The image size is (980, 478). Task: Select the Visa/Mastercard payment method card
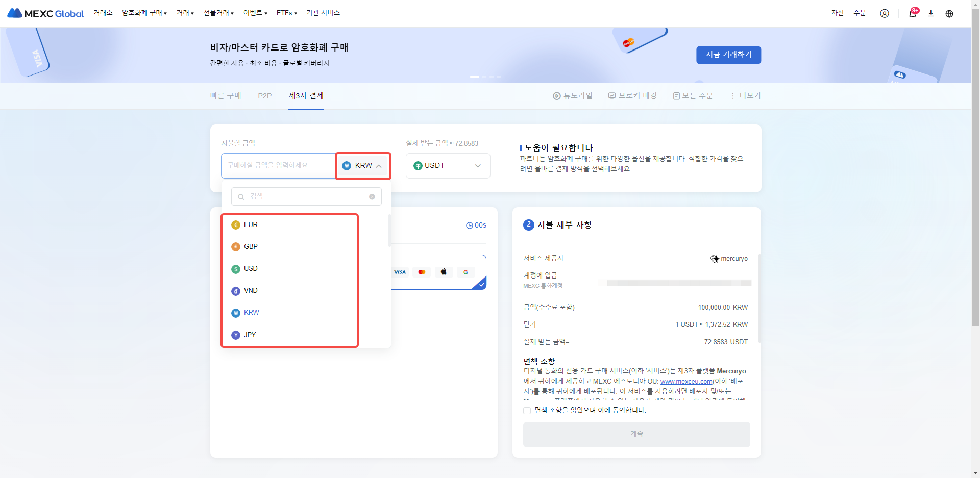(x=438, y=272)
